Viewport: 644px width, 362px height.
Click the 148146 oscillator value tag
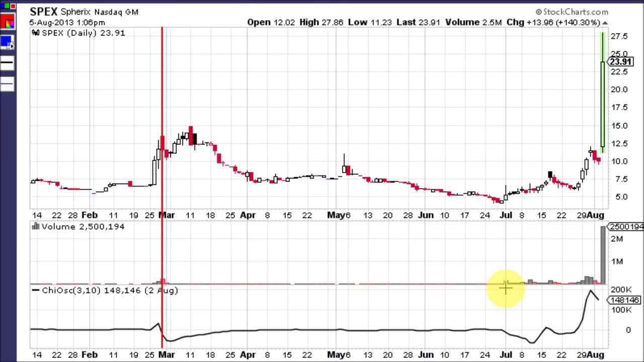click(x=624, y=300)
